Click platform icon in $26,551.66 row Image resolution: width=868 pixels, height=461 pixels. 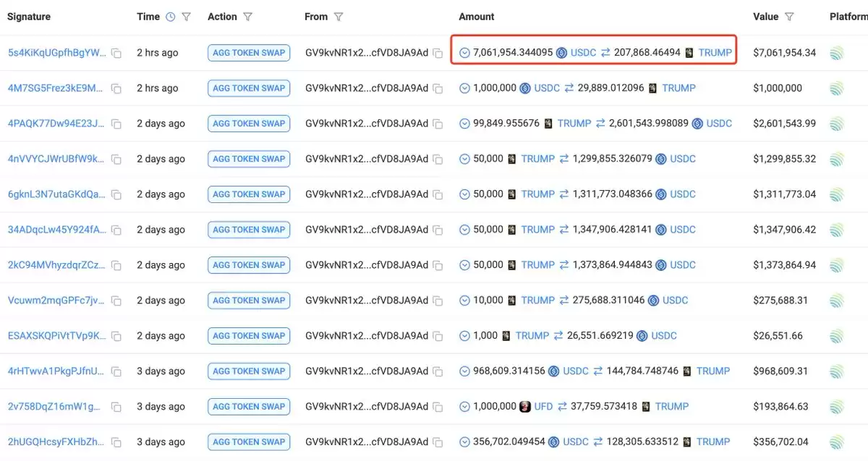[x=837, y=336]
